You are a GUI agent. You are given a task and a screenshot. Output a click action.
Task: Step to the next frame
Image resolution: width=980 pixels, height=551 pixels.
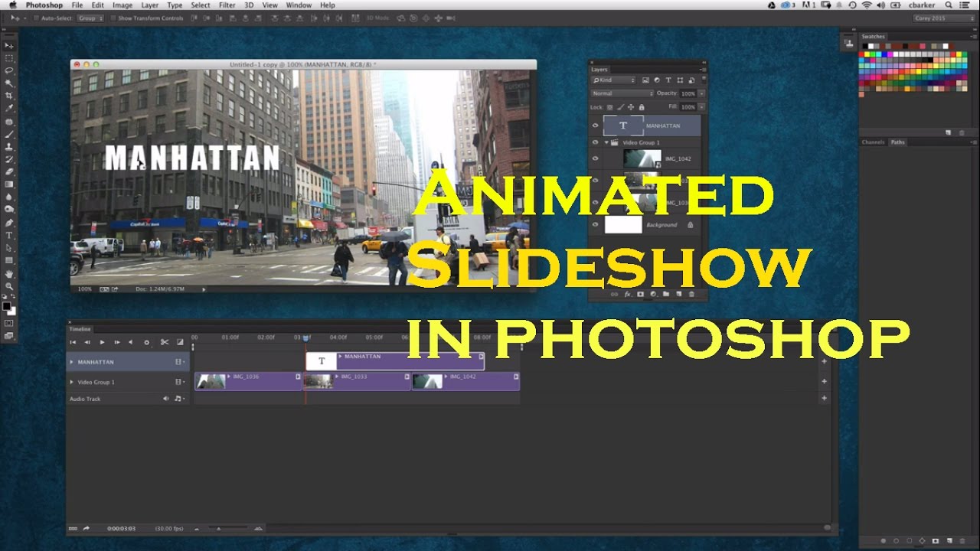[116, 342]
